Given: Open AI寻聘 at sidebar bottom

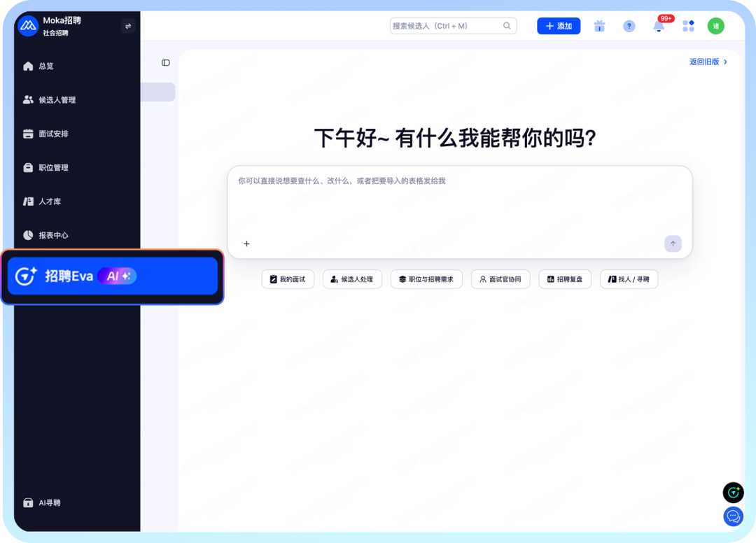Looking at the screenshot, I should point(42,502).
